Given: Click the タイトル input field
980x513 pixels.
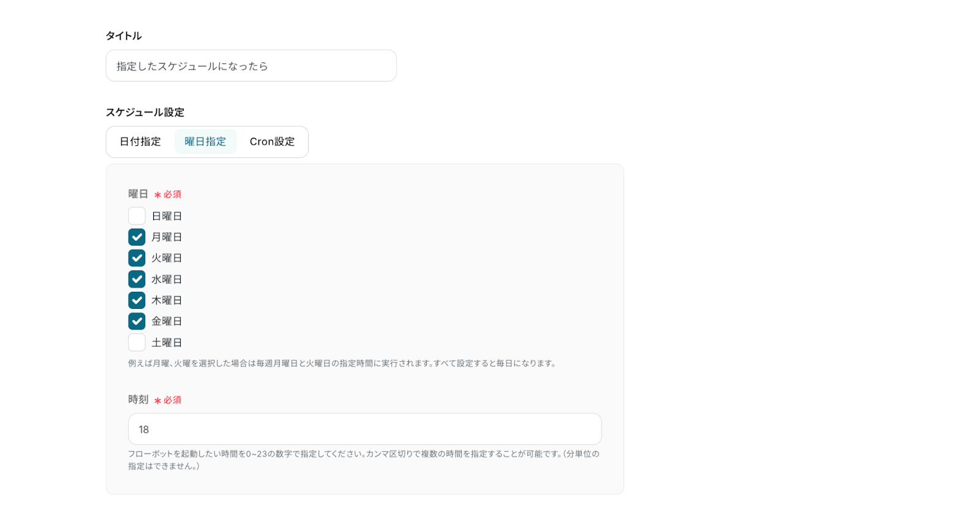Looking at the screenshot, I should click(251, 66).
